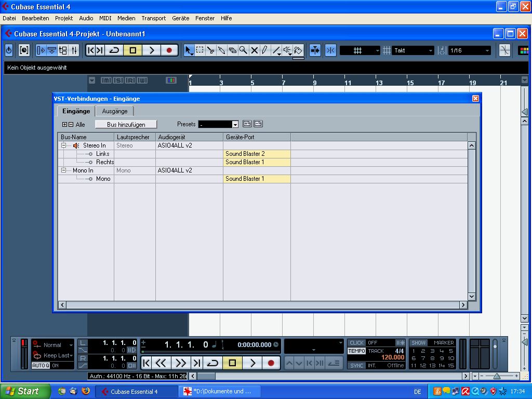The width and height of the screenshot is (532, 399).
Task: Toggle CLICK metronome in transport panel
Action: point(356,343)
